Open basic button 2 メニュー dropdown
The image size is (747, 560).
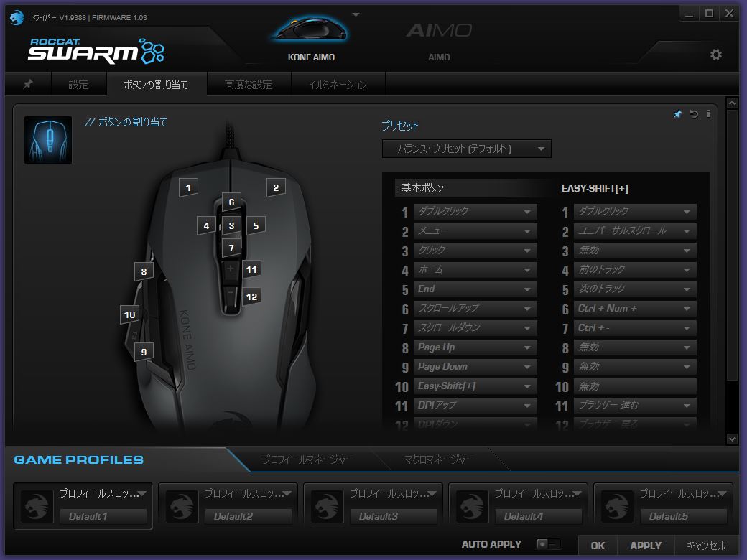[475, 231]
